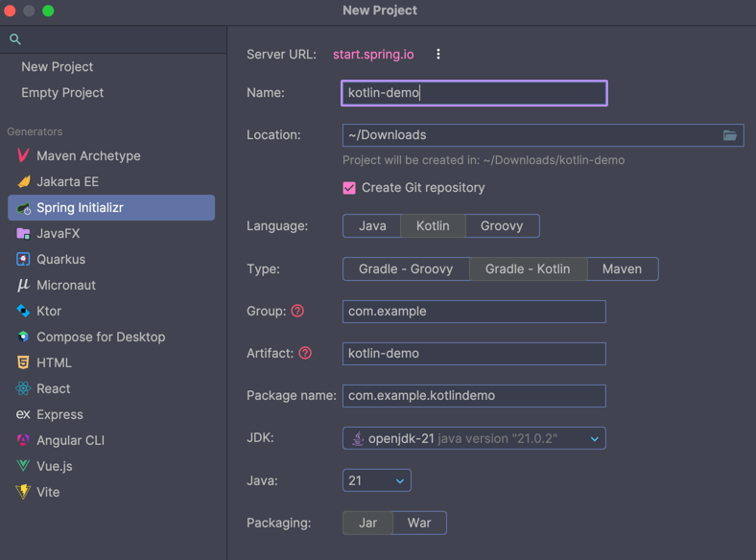Click the Quarkus generator icon
The height and width of the screenshot is (560, 756).
pyautogui.click(x=23, y=259)
